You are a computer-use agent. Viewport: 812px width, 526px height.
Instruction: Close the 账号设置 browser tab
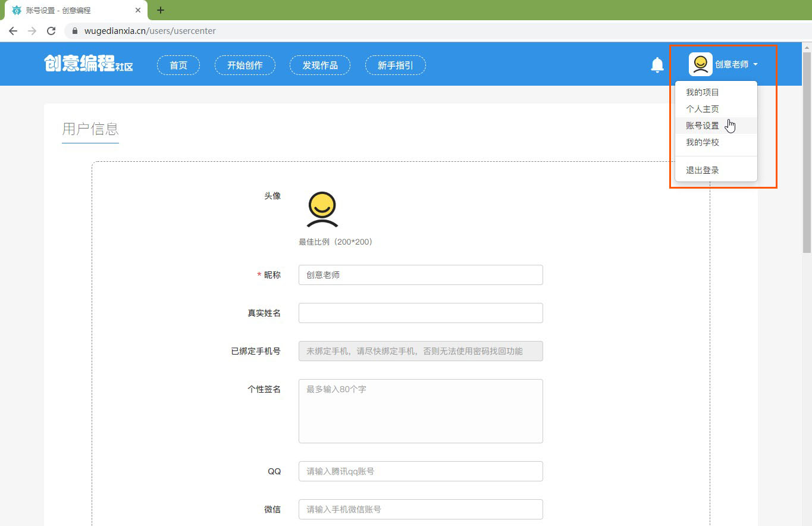(138, 10)
